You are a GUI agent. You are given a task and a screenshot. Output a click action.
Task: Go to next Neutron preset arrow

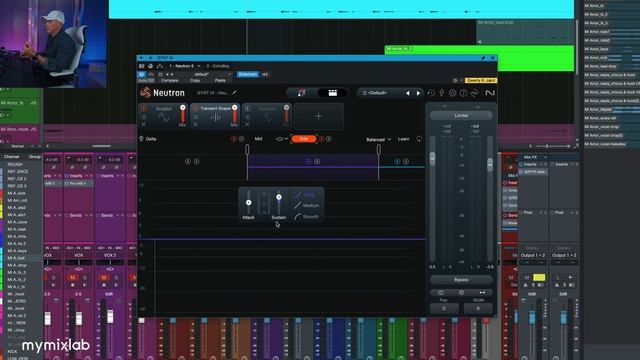point(418,93)
